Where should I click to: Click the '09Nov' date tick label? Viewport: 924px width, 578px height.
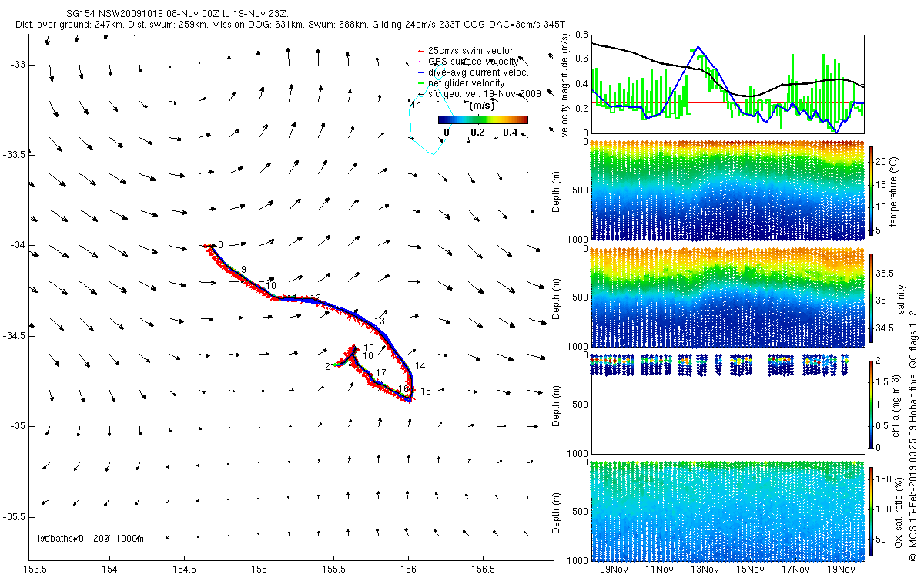614,570
